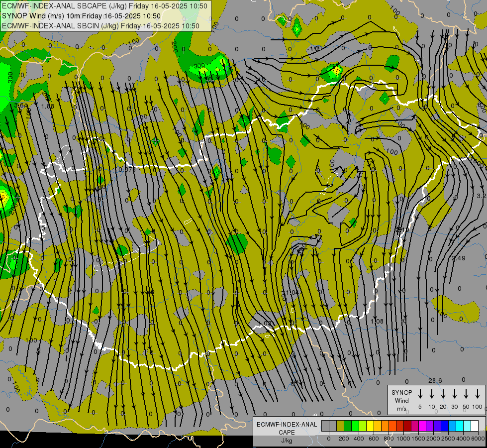Click the wind arrow above the 10 label
The image size is (487, 448).
432,394
